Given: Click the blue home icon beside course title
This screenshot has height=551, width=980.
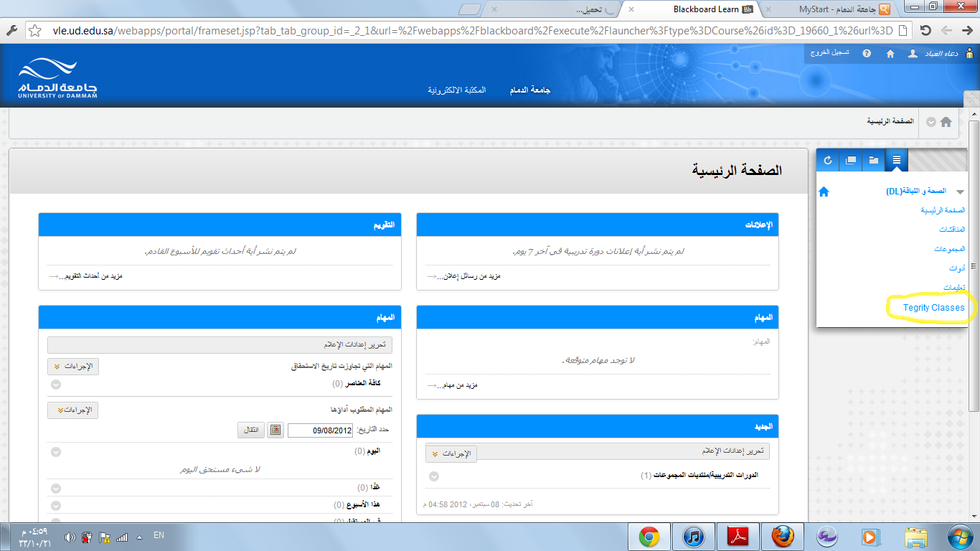Looking at the screenshot, I should 824,192.
